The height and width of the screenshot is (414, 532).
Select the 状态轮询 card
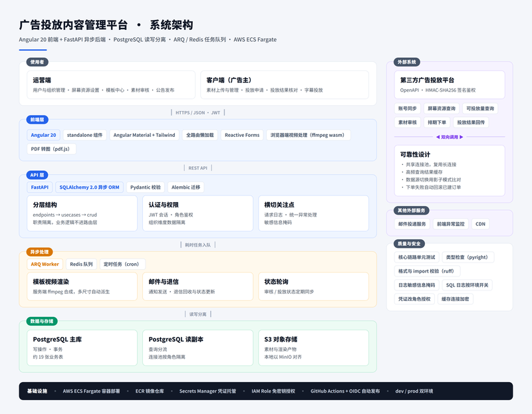pyautogui.click(x=313, y=286)
